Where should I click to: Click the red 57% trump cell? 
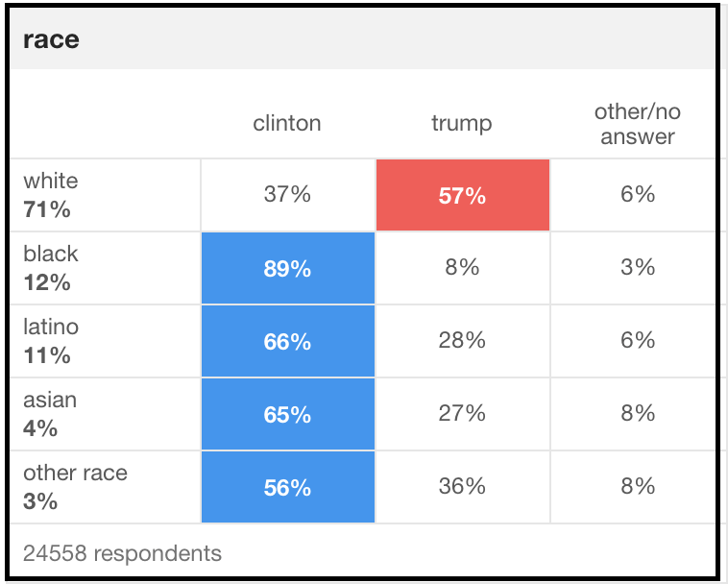(462, 196)
